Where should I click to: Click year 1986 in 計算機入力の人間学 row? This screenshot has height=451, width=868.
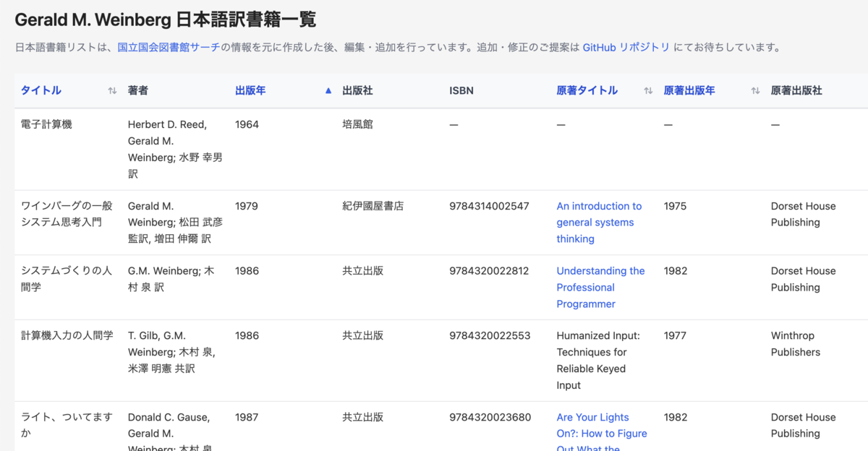point(247,335)
